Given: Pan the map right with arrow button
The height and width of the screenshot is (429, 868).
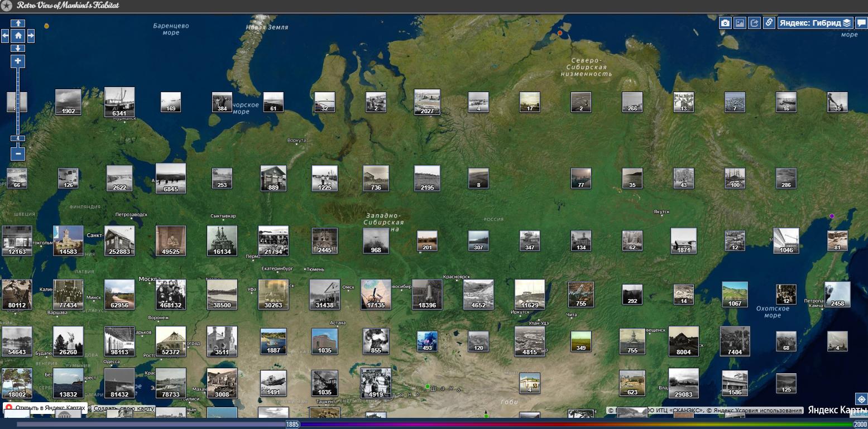Looking at the screenshot, I should click(x=31, y=36).
